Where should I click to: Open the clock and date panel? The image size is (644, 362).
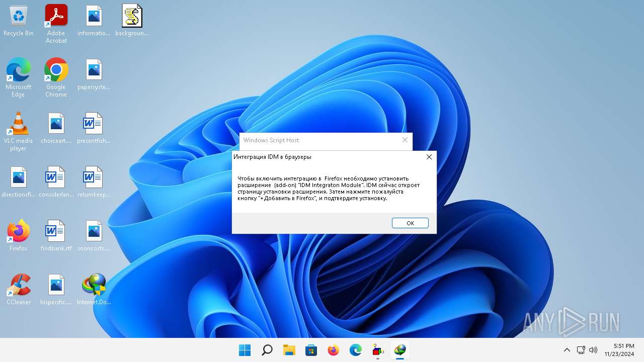coord(619,350)
